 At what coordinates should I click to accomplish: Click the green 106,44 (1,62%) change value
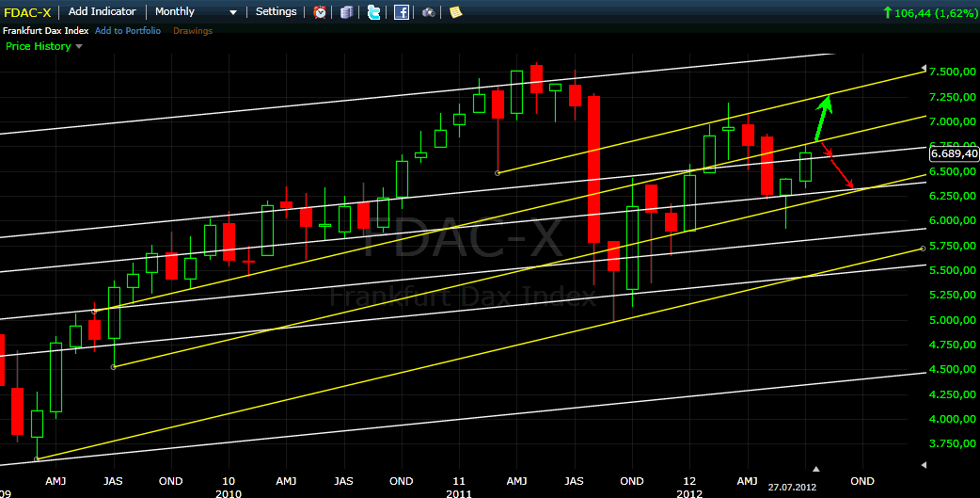click(929, 12)
